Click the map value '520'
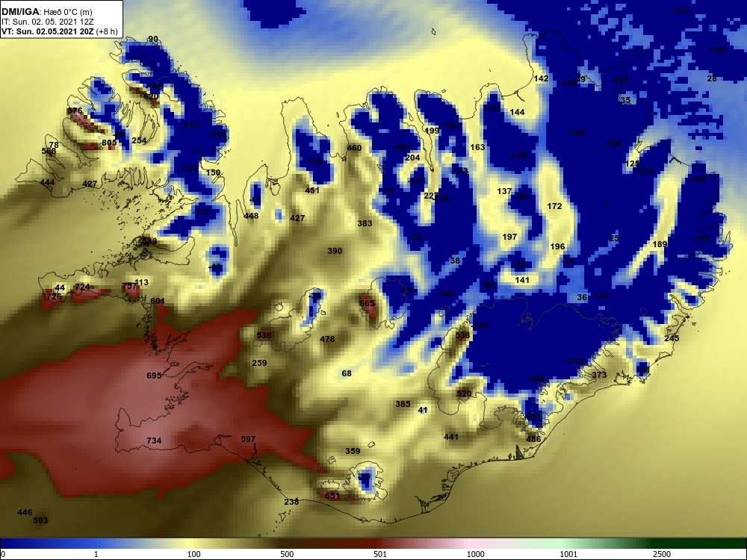747x560 pixels. [x=464, y=393]
